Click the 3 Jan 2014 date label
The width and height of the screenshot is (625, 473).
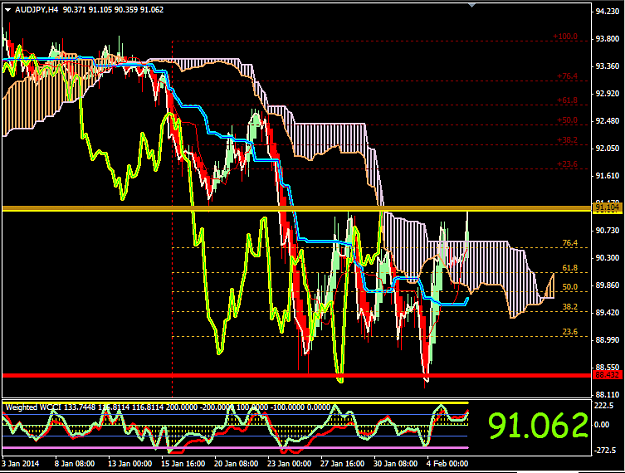click(21, 463)
